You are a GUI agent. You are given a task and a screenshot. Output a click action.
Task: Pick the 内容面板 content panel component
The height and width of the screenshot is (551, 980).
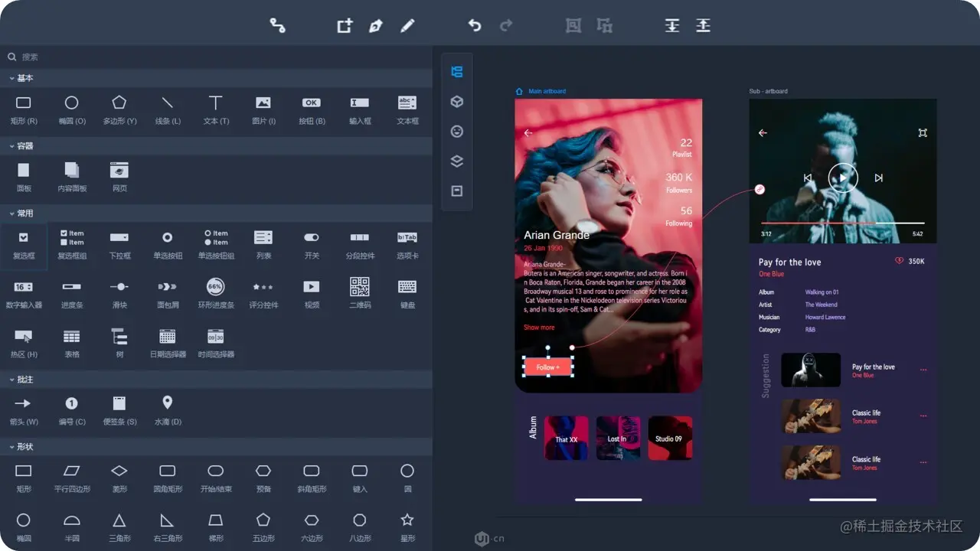72,176
